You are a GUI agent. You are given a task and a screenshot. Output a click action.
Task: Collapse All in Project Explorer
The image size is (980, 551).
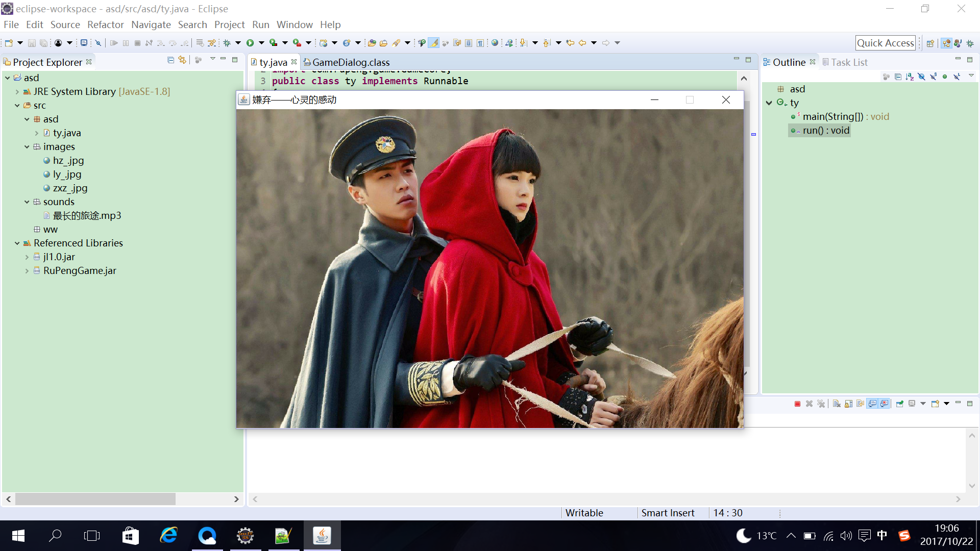point(170,60)
